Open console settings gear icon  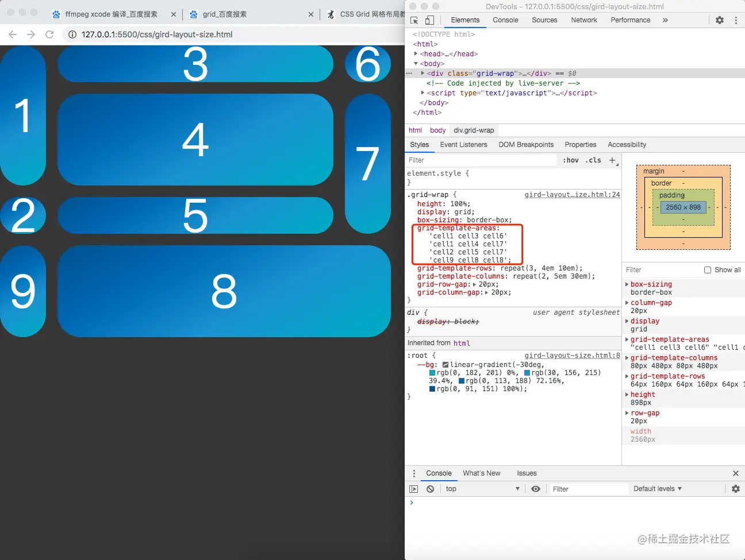pos(736,489)
